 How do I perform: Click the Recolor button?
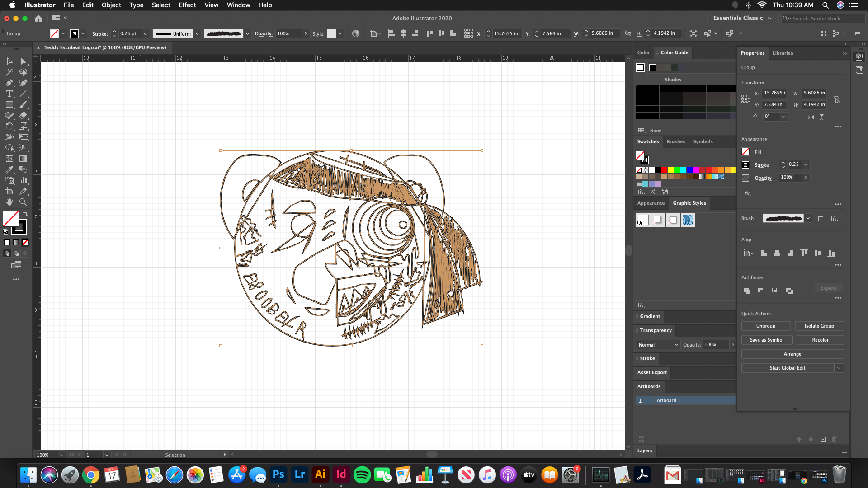(820, 340)
